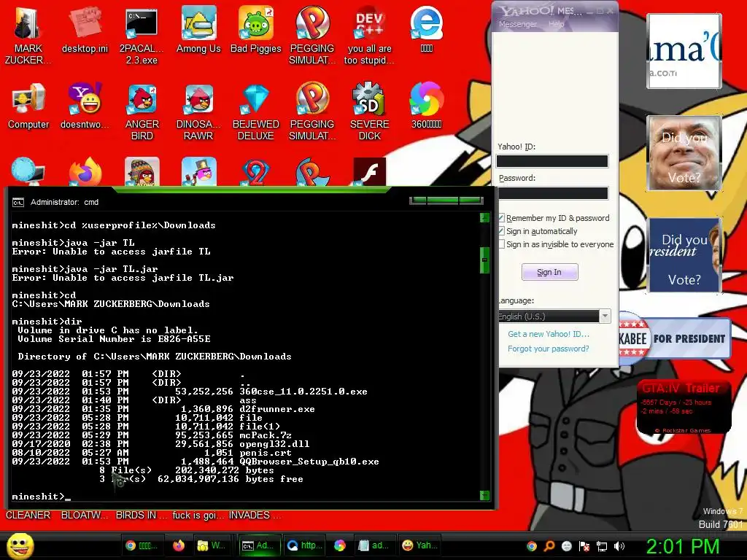Open the colorful 360 browser taskbar icon
Viewport: 747px width, 560px height.
click(x=340, y=545)
